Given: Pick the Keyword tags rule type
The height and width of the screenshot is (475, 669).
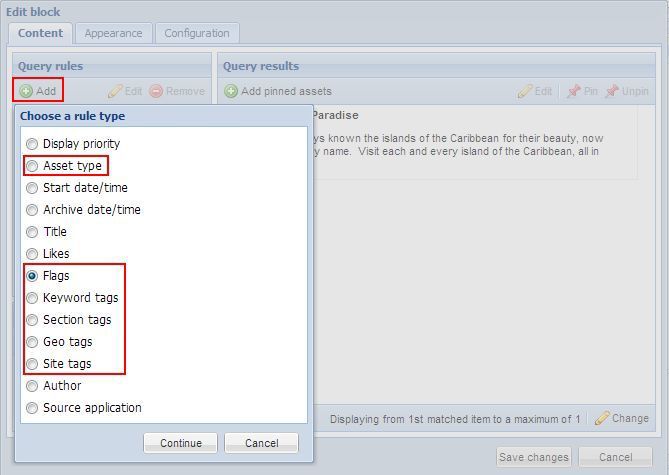Looking at the screenshot, I should click(32, 298).
